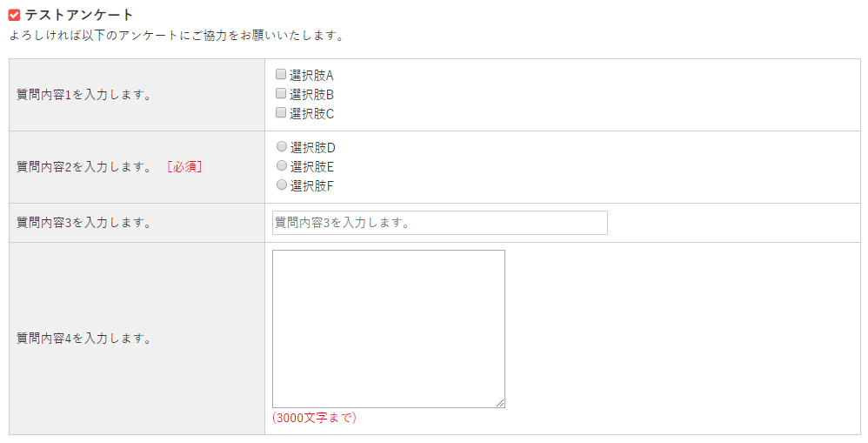The width and height of the screenshot is (868, 443).
Task: Focus the 質問内容3 single-line text field
Action: [439, 223]
